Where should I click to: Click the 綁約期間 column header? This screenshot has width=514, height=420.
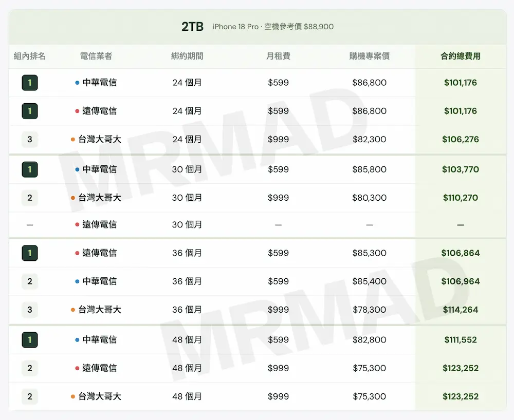coord(187,56)
